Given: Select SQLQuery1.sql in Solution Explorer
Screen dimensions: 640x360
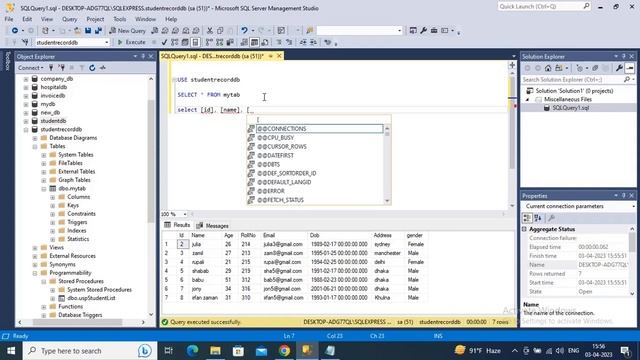Looking at the screenshot, I should tap(571, 108).
